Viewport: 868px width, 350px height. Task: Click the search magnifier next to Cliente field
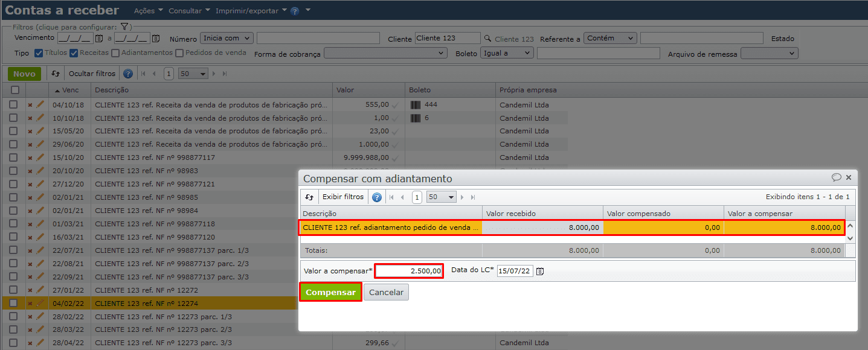click(x=487, y=38)
